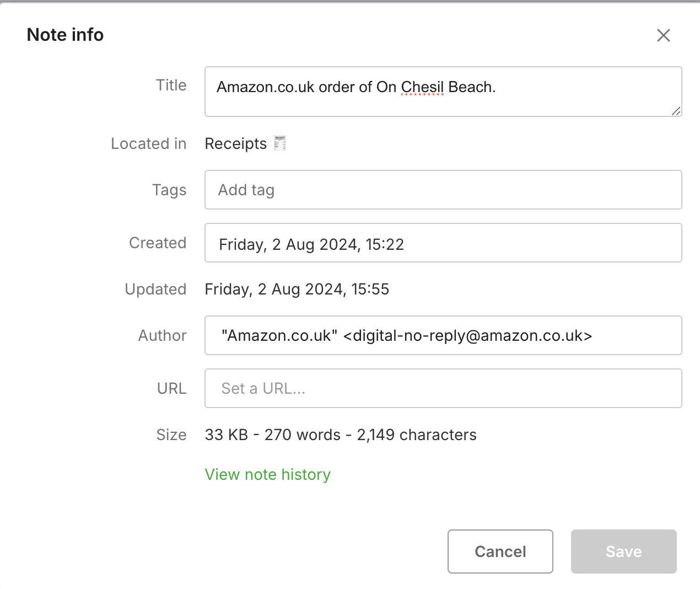Click the Updated timestamp text

click(297, 290)
